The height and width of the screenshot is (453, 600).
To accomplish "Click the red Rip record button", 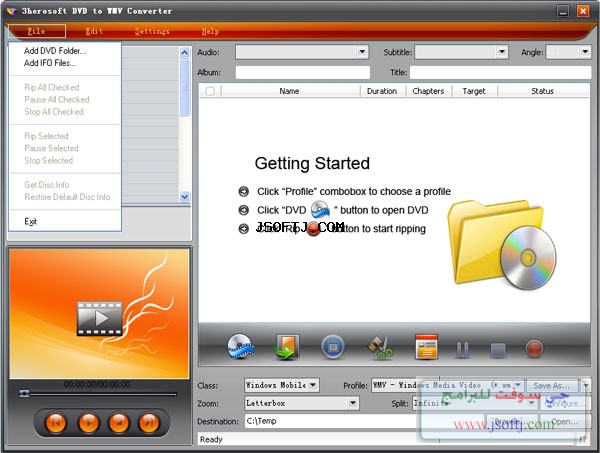I will (x=534, y=349).
